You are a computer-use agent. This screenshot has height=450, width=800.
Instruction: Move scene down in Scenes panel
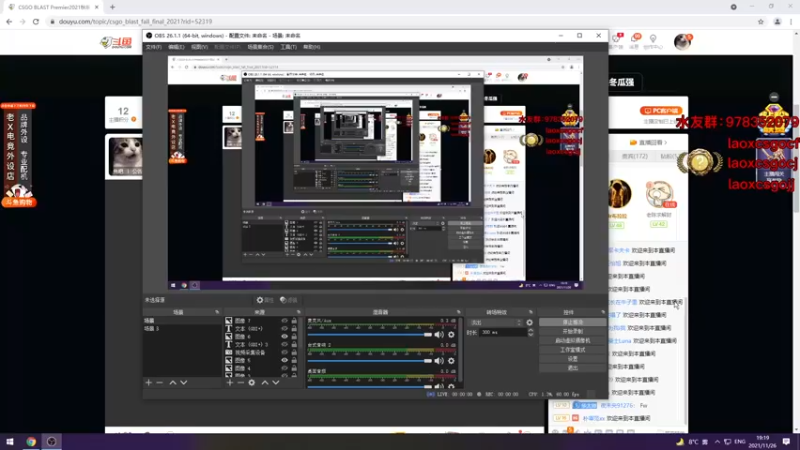184,383
